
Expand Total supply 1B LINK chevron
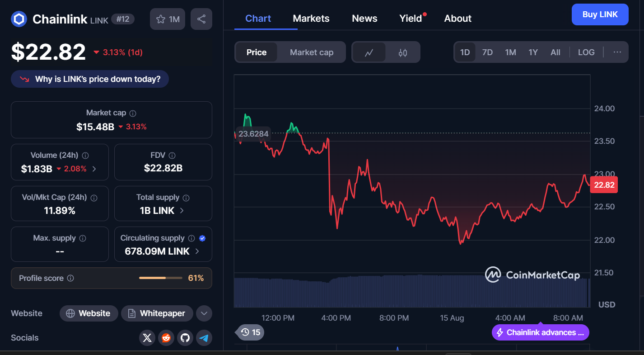tap(182, 211)
